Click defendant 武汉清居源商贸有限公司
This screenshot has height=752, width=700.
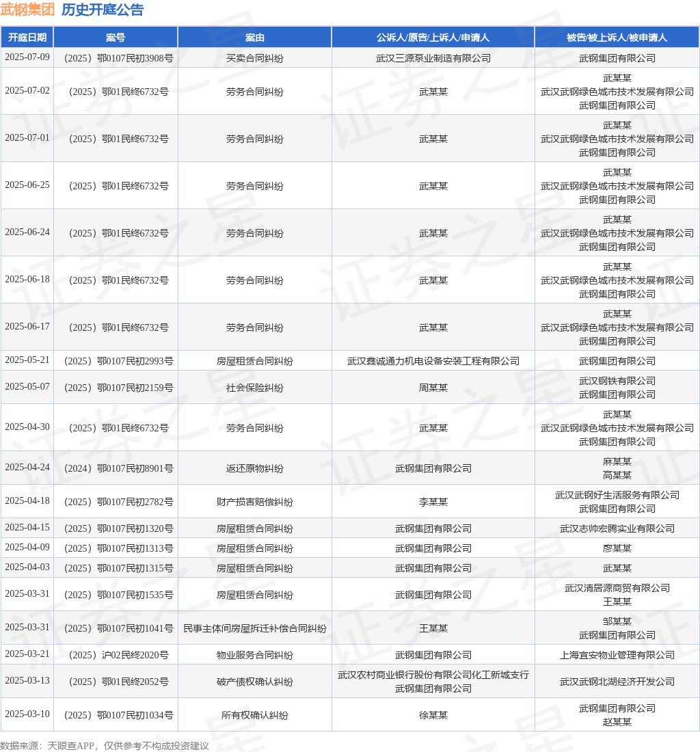[617, 588]
